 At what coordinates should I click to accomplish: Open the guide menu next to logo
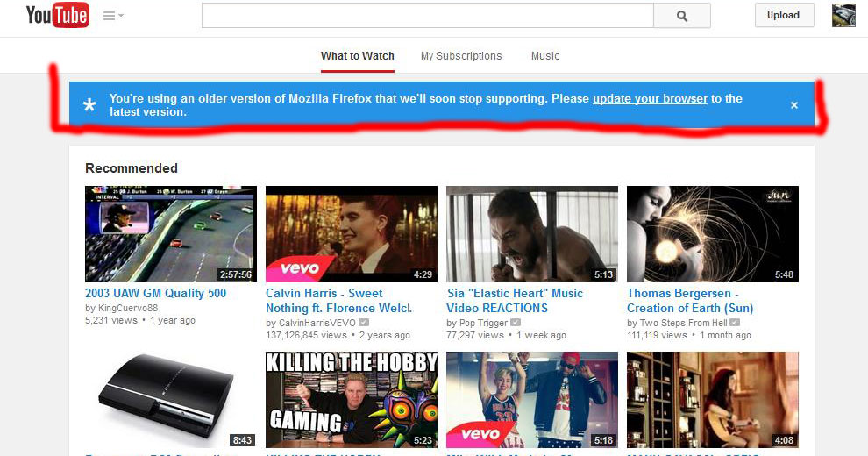(113, 16)
